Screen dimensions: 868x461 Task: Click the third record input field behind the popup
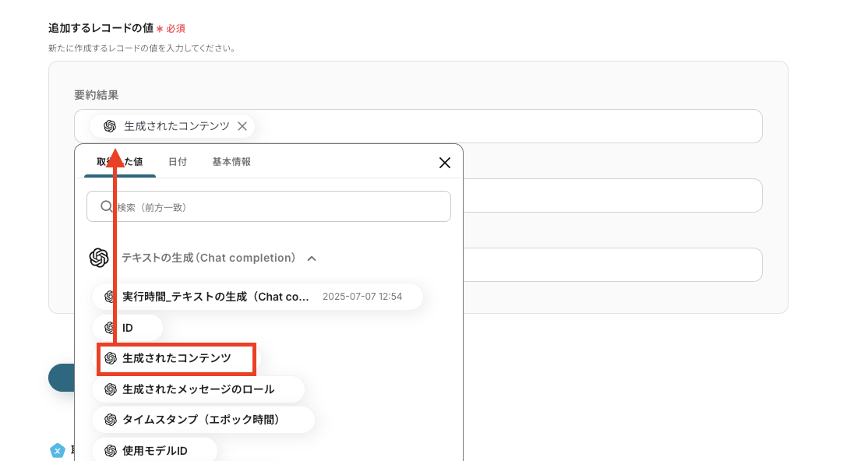612,265
